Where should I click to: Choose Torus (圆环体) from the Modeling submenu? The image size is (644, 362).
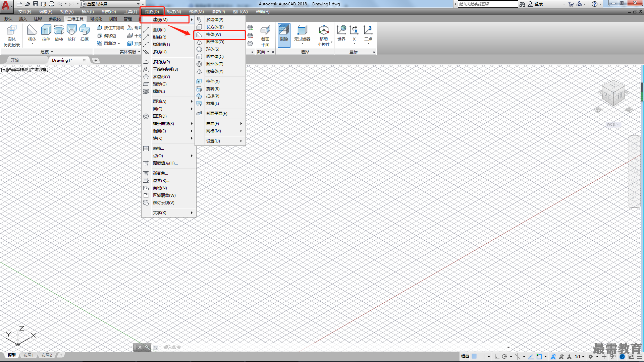click(x=220, y=64)
